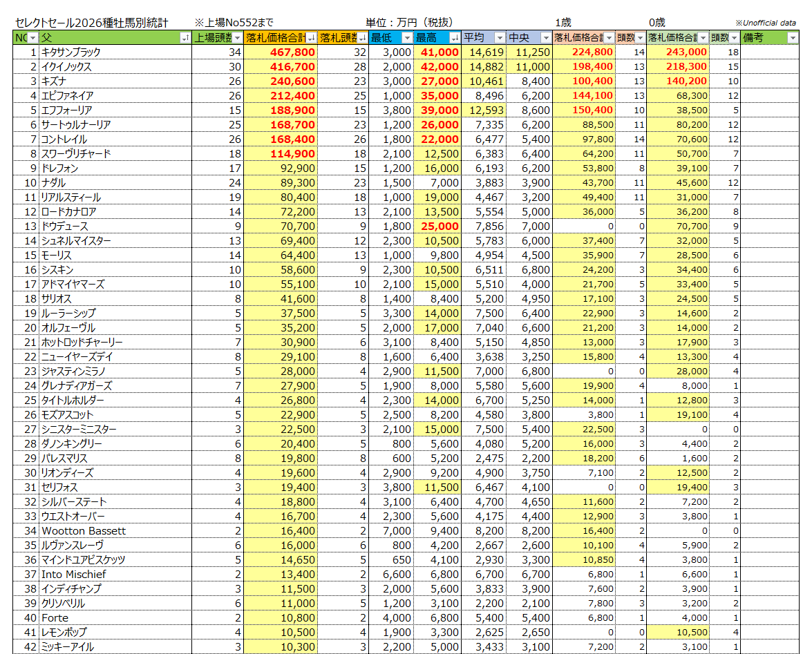Image resolution: width=812 pixels, height=654 pixels.
Task: Open the orange 落札価格合計 header filter arrow
Action: 311,38
